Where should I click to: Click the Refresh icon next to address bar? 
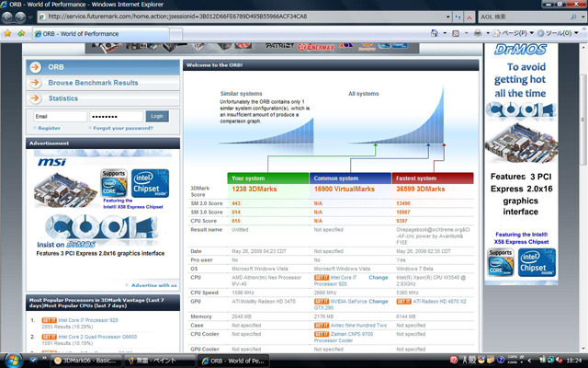tap(458, 17)
